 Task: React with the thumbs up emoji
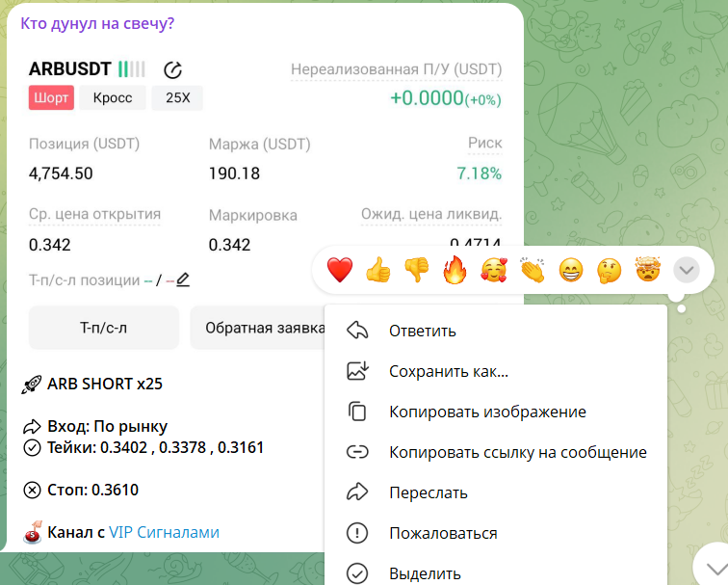[x=377, y=270]
